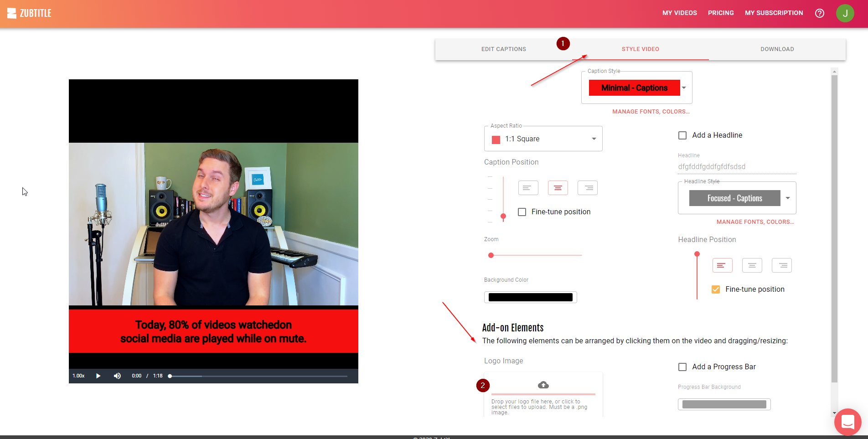868x439 pixels.
Task: Switch to the Download tab
Action: tap(777, 49)
